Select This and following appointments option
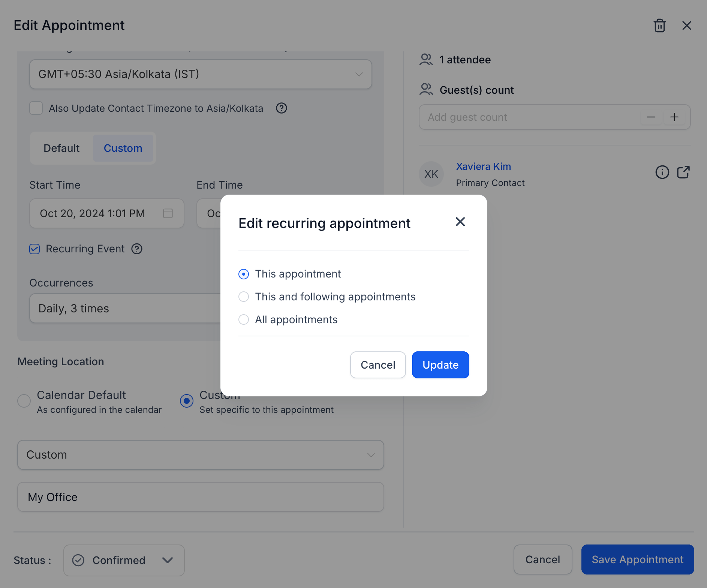The image size is (707, 588). (244, 297)
